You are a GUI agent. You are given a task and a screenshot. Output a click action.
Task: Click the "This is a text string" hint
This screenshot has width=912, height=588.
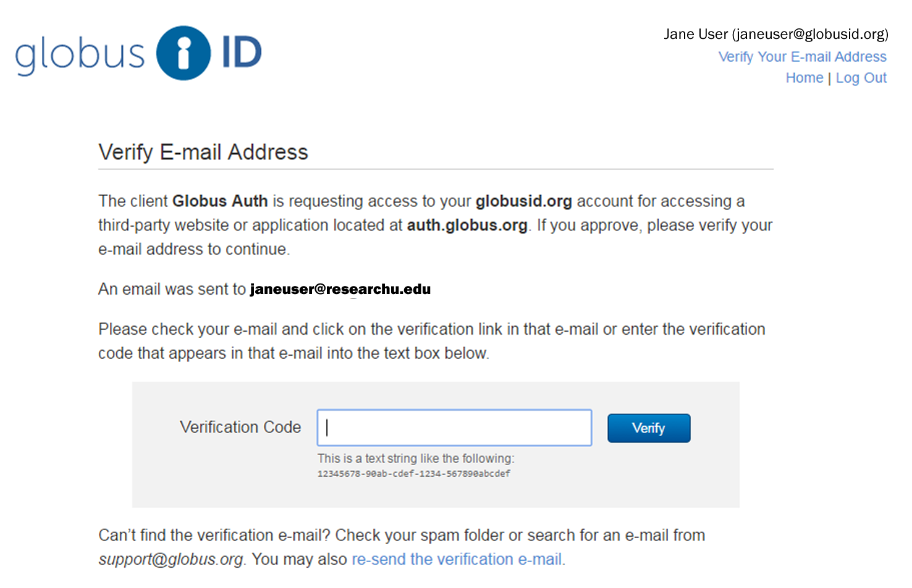coord(415,458)
